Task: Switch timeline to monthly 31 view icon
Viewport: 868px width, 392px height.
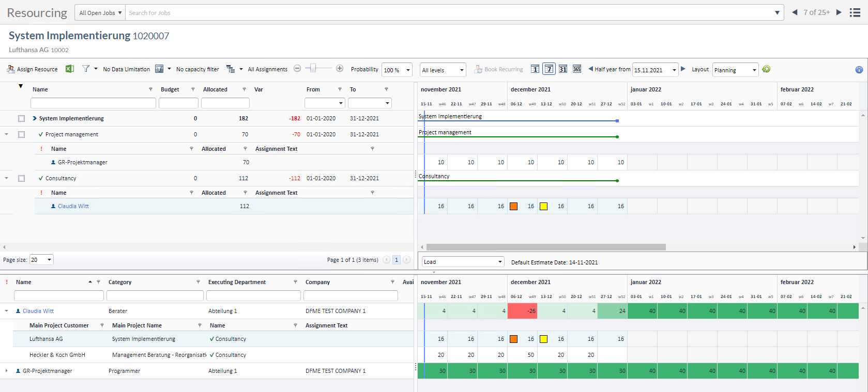Action: [563, 69]
